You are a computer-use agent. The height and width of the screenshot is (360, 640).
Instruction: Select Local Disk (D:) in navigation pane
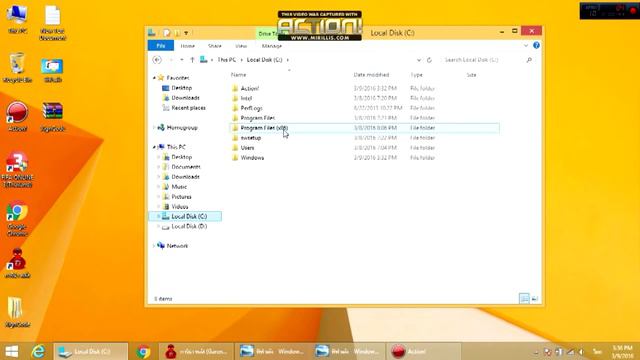tap(189, 226)
